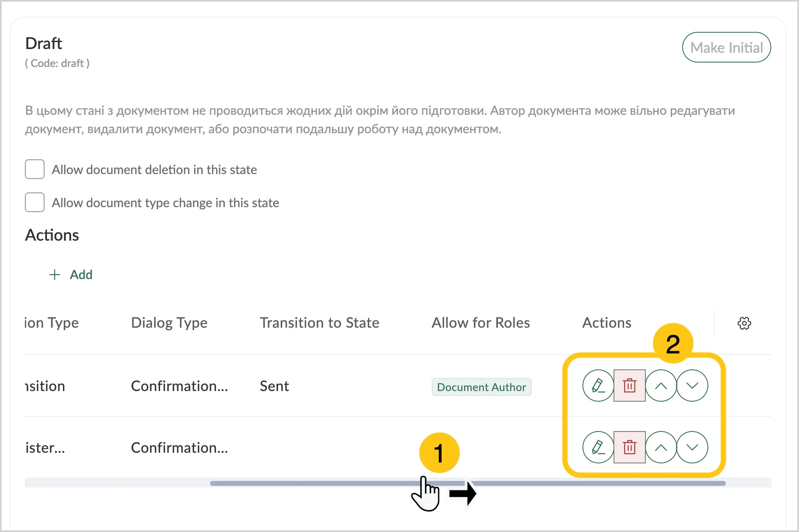Click the Make Initial button

click(726, 47)
